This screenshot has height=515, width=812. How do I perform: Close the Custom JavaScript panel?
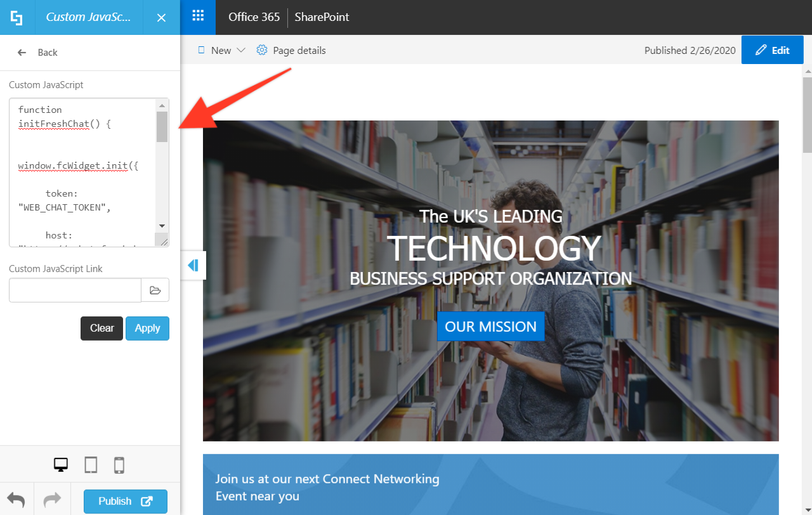[x=161, y=18]
